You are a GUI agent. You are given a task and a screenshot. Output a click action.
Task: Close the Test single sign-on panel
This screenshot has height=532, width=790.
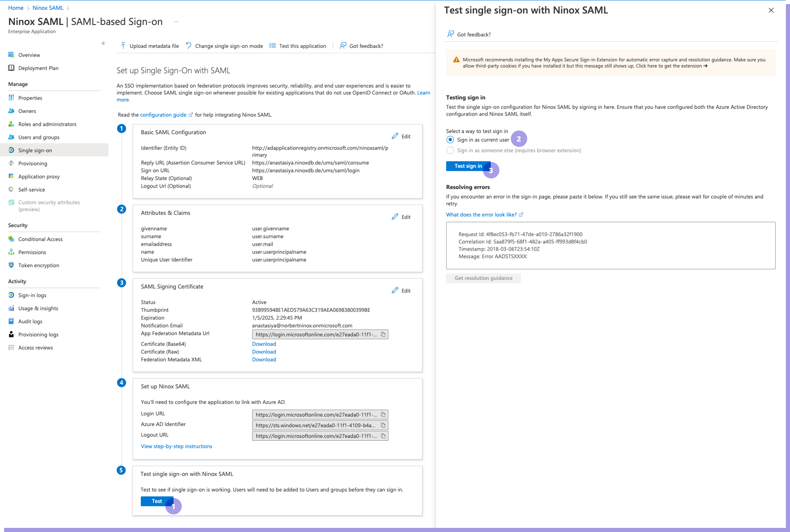click(x=771, y=10)
